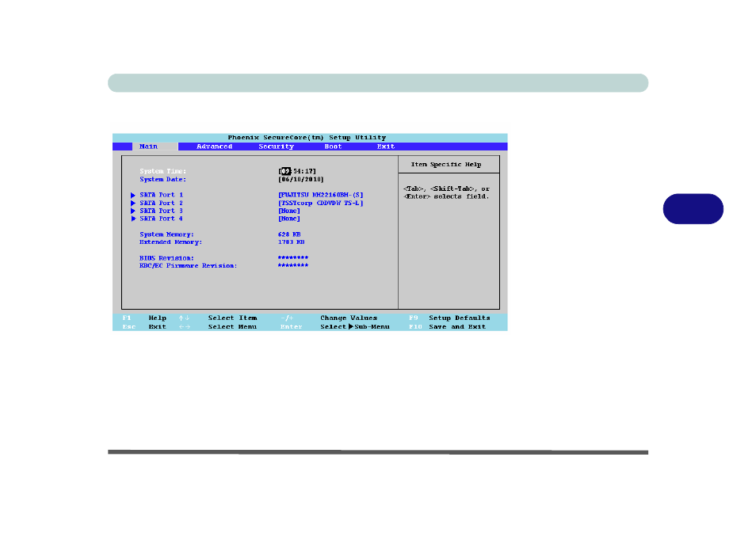This screenshot has width=756, height=533.
Task: Click the KBC/EC Firmware Revision label
Action: [x=188, y=266]
